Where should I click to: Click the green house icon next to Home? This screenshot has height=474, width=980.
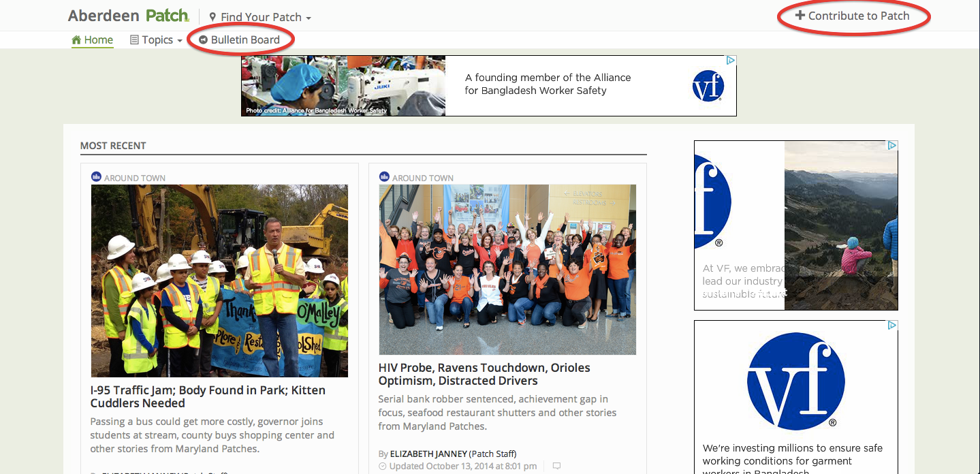pyautogui.click(x=76, y=39)
